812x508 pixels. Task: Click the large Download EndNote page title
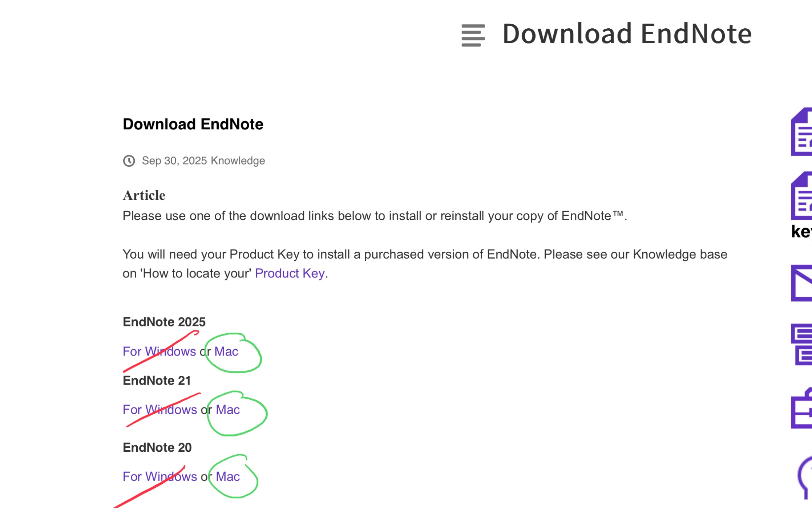coord(626,34)
